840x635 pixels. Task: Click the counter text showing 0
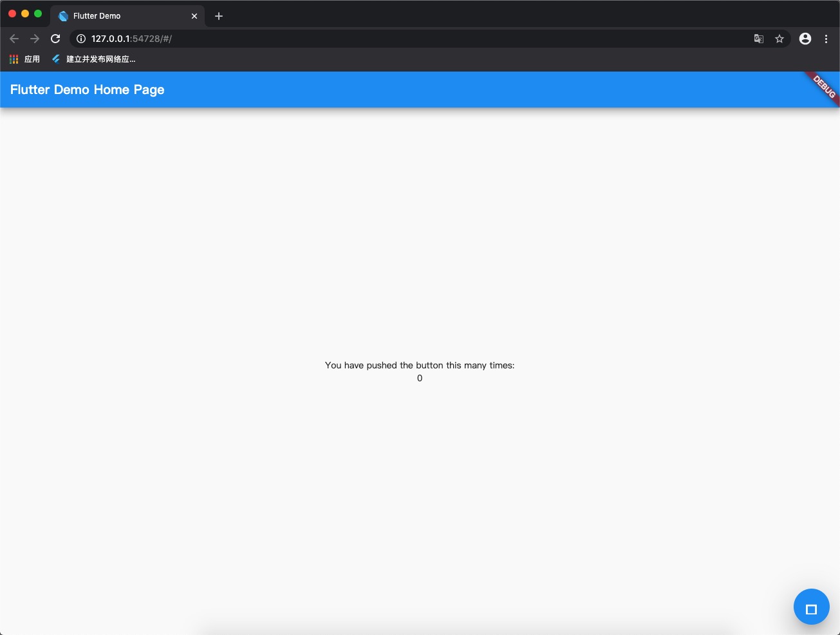(x=420, y=378)
